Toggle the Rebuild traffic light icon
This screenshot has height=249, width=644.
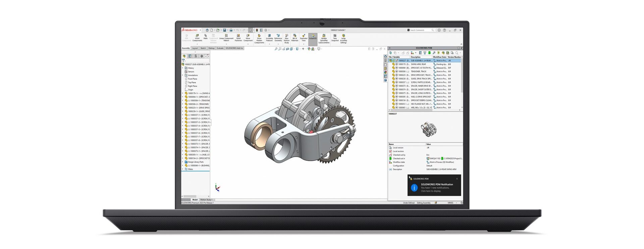pos(257,30)
